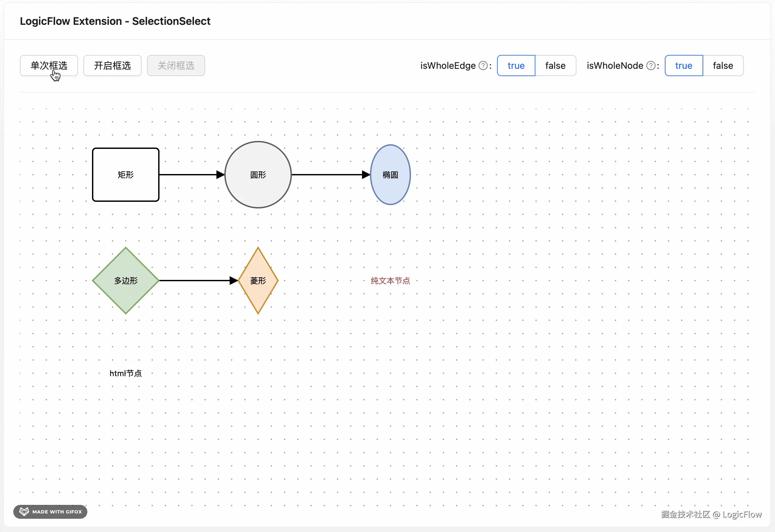The height and width of the screenshot is (532, 775).
Task: Click the 开启框选 button
Action: tap(113, 66)
